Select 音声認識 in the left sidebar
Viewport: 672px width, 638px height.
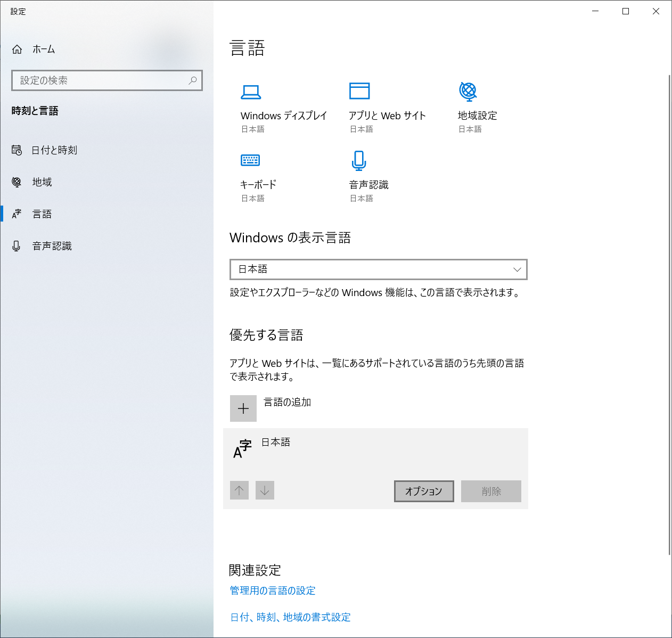(x=52, y=246)
